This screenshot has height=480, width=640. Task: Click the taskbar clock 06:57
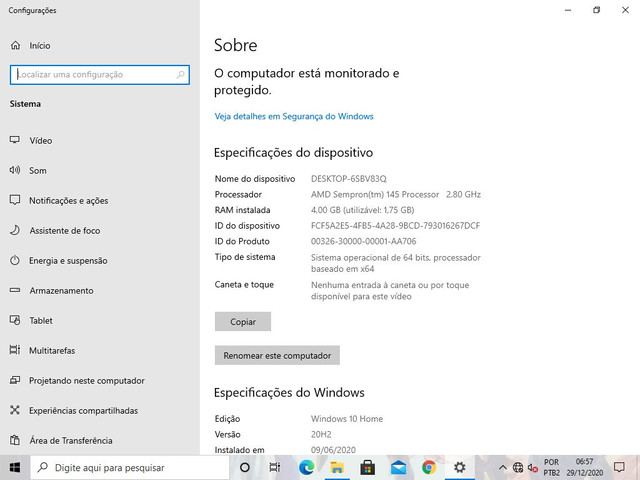[584, 462]
